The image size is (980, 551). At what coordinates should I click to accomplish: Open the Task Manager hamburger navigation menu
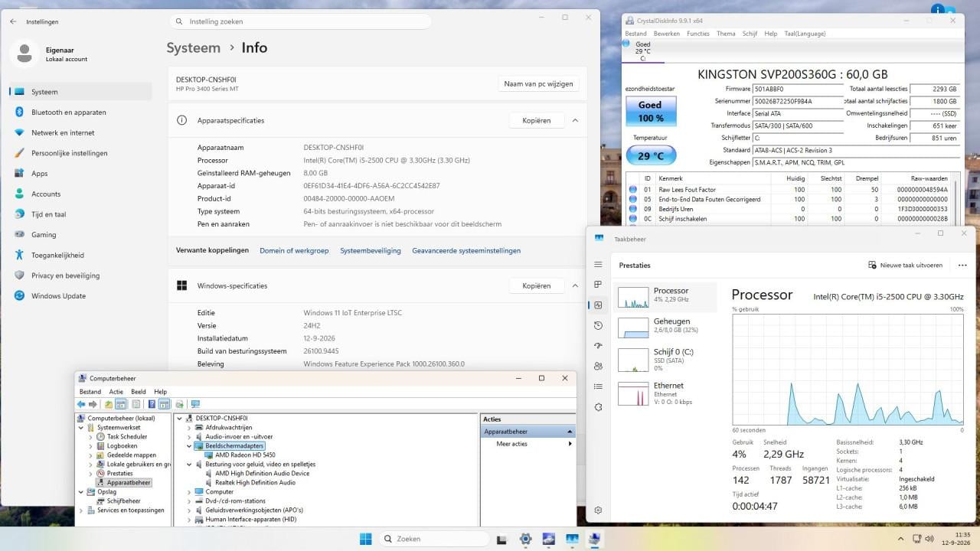pos(598,265)
